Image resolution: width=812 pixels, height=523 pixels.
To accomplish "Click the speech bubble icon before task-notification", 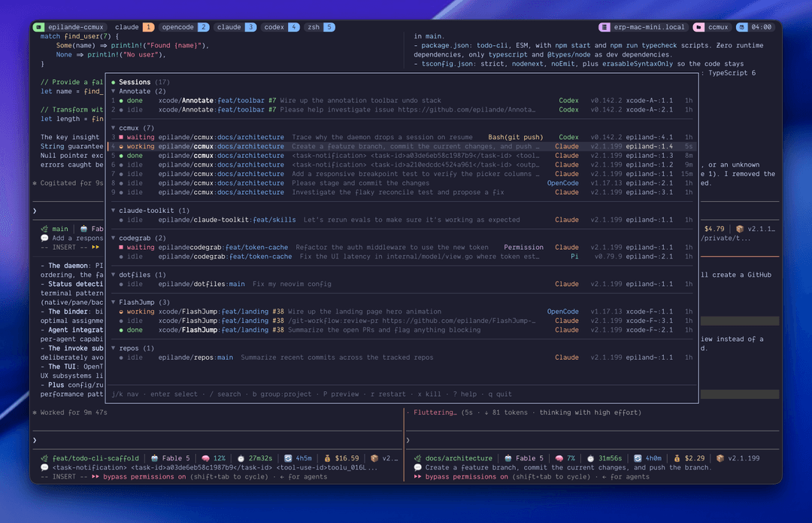I will [x=44, y=467].
